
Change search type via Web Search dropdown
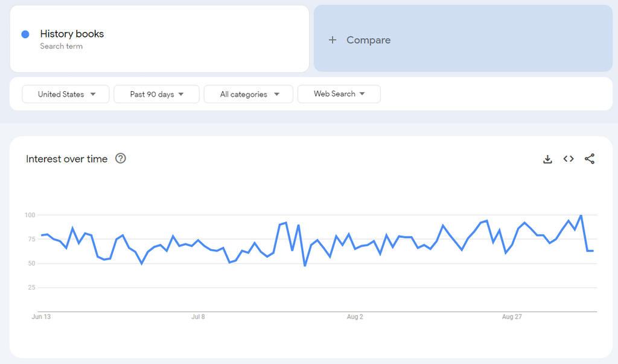click(x=339, y=94)
